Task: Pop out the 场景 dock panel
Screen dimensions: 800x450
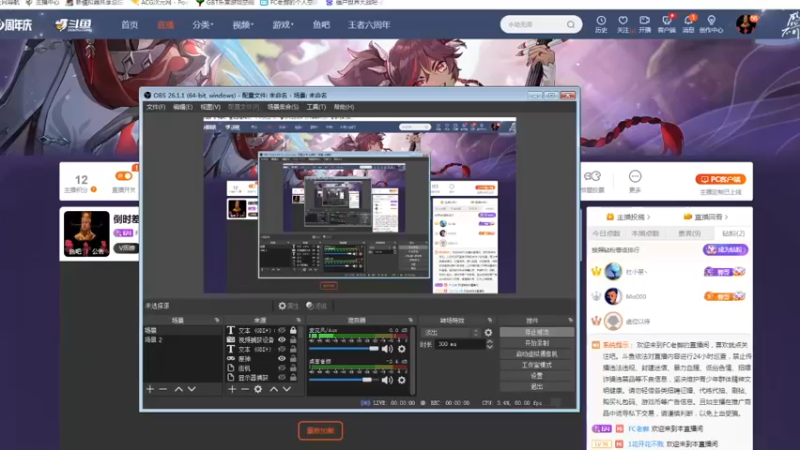Action: point(217,320)
